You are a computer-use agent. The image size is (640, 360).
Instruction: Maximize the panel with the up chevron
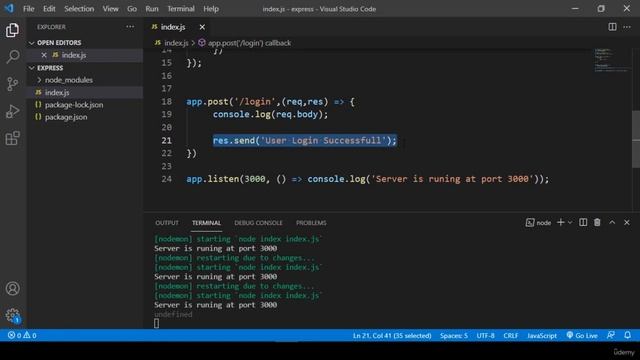612,222
